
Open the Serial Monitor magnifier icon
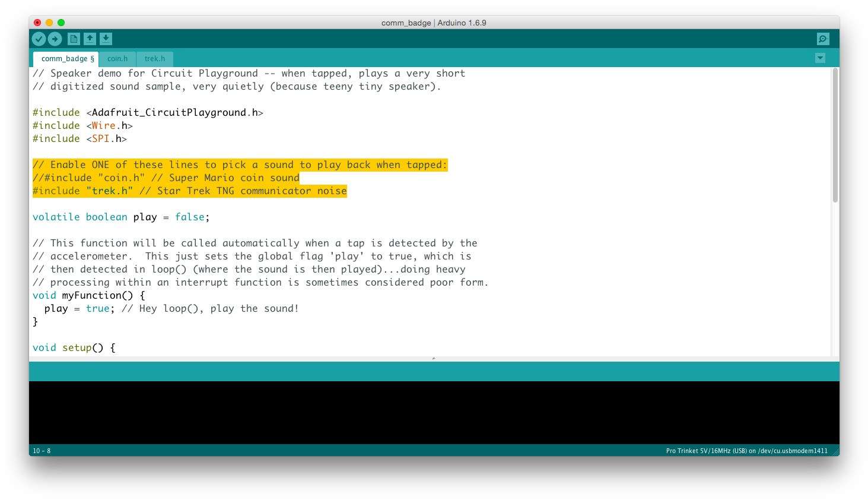pyautogui.click(x=823, y=39)
